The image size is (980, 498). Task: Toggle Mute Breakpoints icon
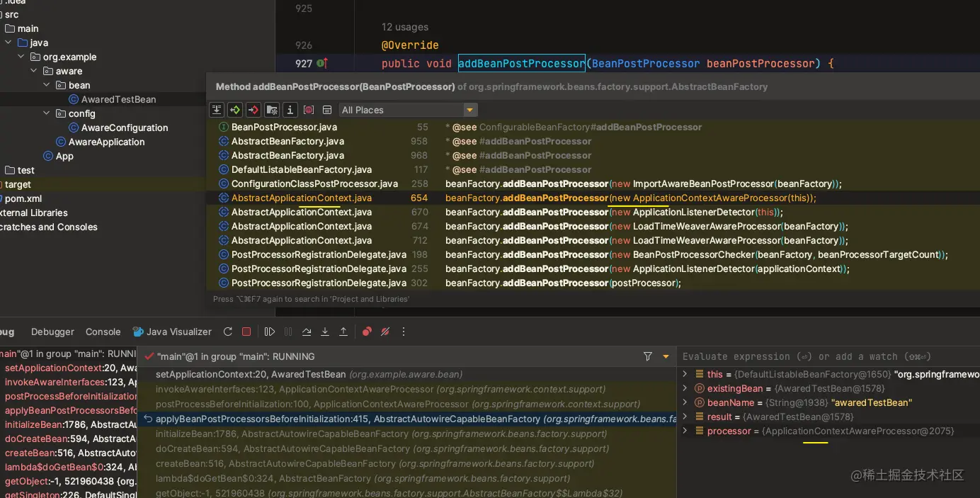click(385, 332)
